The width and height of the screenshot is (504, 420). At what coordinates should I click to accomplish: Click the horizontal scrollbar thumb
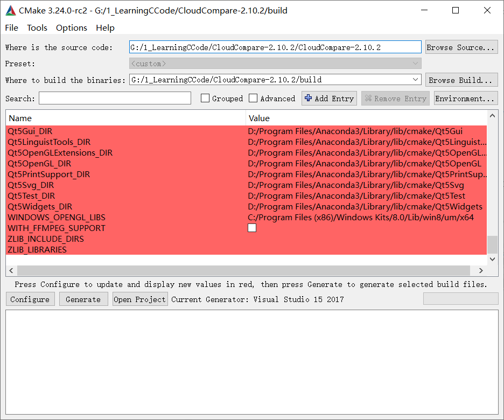point(243,270)
